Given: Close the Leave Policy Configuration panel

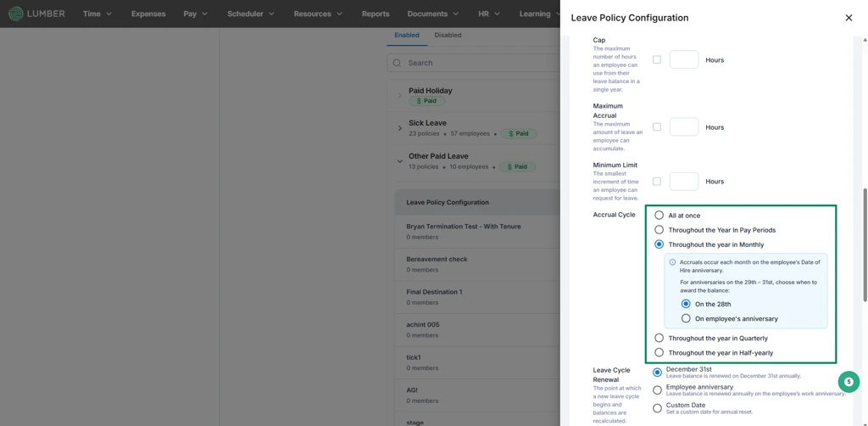Looking at the screenshot, I should (849, 18).
